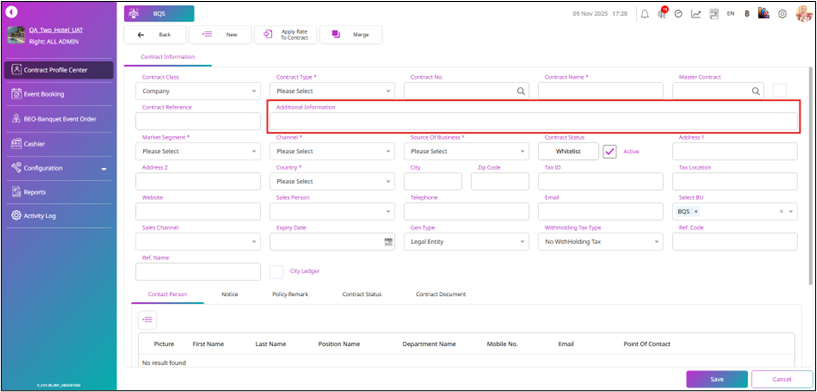Click the Back toolbar button
This screenshot has width=817, height=392.
point(155,34)
